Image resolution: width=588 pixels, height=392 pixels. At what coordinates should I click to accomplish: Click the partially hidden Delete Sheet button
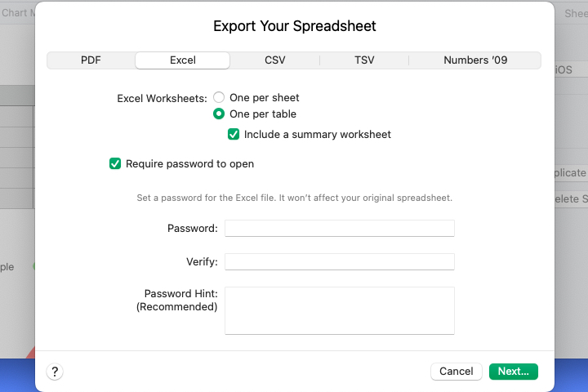tap(570, 199)
